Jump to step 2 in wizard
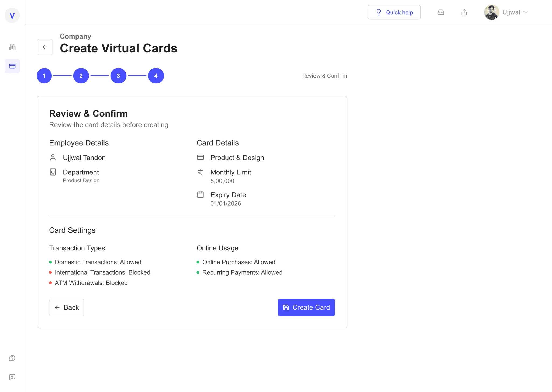 [81, 76]
